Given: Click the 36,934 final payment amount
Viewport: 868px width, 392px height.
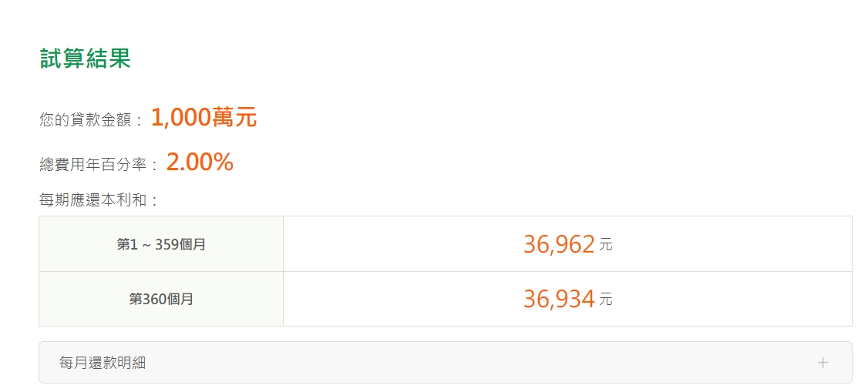Looking at the screenshot, I should coord(559,299).
